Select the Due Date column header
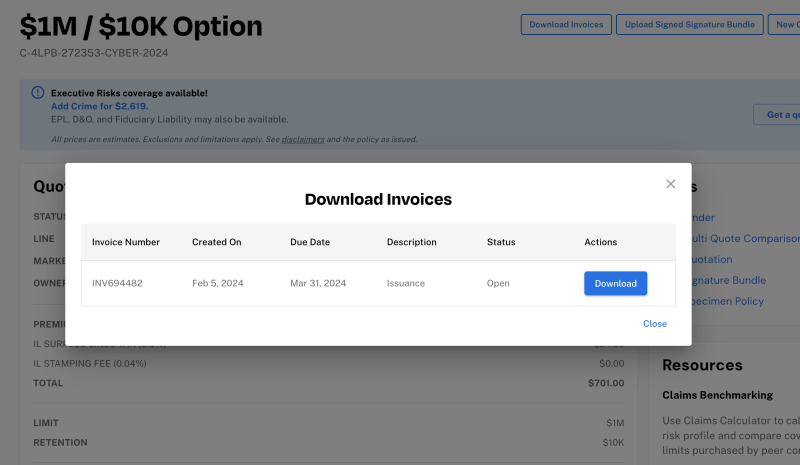800x465 pixels. coord(309,242)
